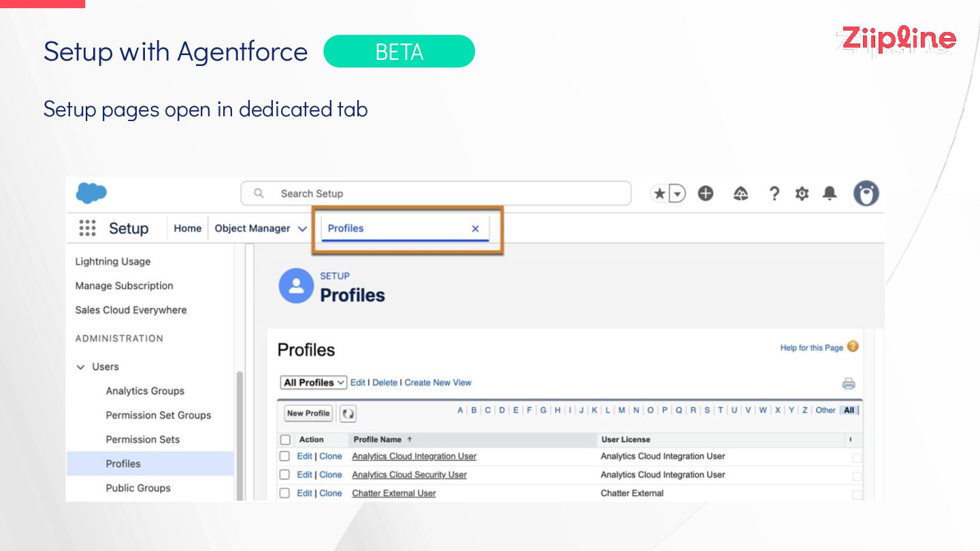Open the Global Actions plus icon

pyautogui.click(x=706, y=194)
